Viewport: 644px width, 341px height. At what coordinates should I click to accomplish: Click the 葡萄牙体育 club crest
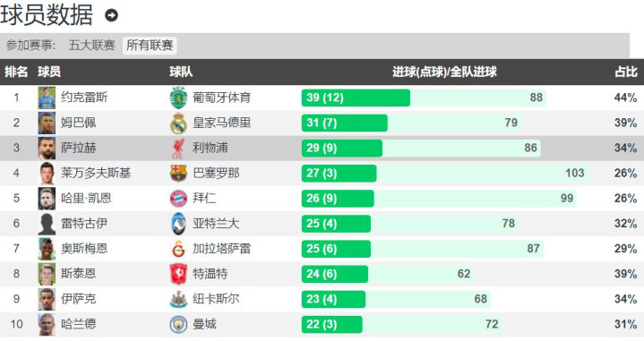pos(178,98)
